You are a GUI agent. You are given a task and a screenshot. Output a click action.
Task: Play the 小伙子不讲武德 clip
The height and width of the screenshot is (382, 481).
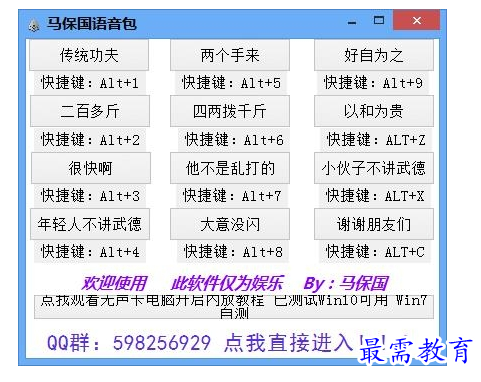tap(374, 168)
